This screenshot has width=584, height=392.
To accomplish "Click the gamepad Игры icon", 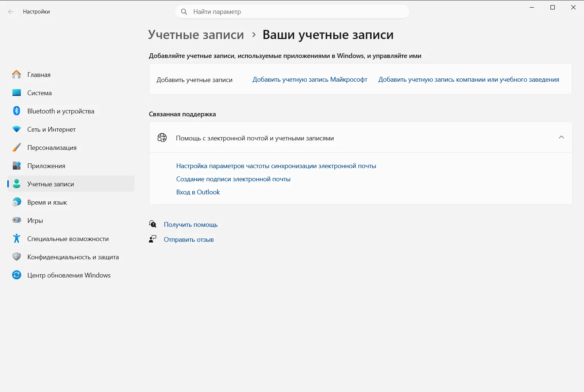I will 16,220.
